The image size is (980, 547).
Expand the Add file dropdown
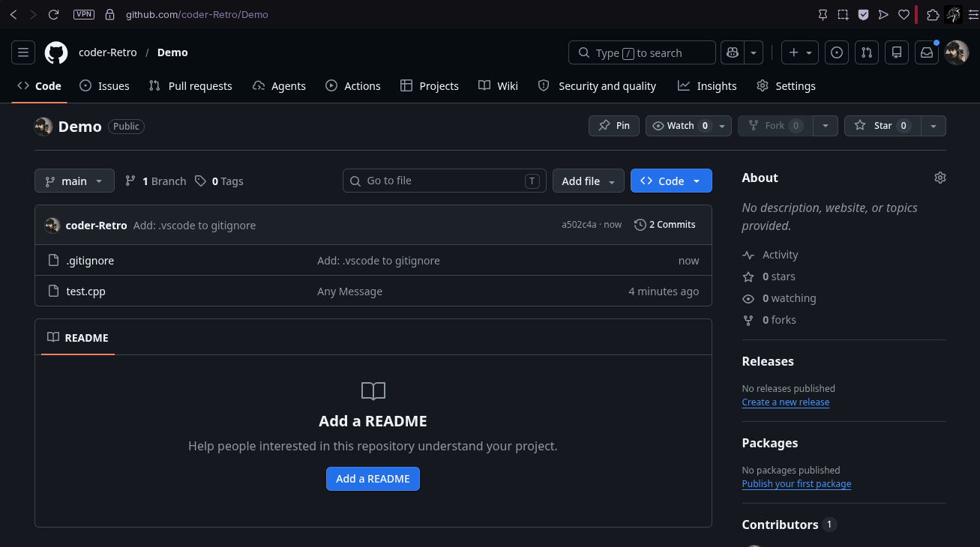[589, 181]
